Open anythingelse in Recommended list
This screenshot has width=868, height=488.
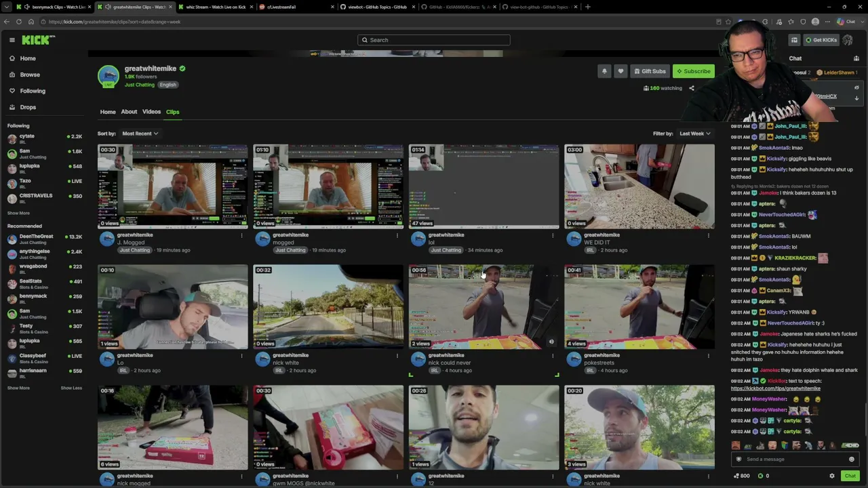44,254
